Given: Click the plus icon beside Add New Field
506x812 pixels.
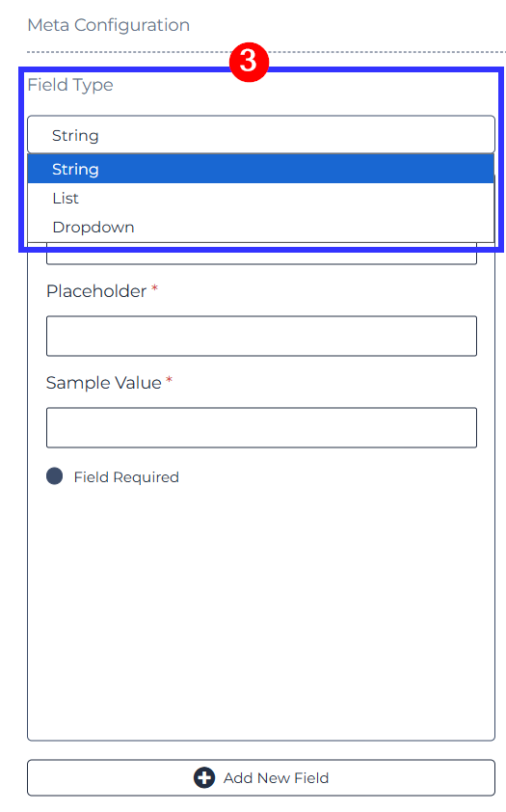Looking at the screenshot, I should click(x=204, y=778).
